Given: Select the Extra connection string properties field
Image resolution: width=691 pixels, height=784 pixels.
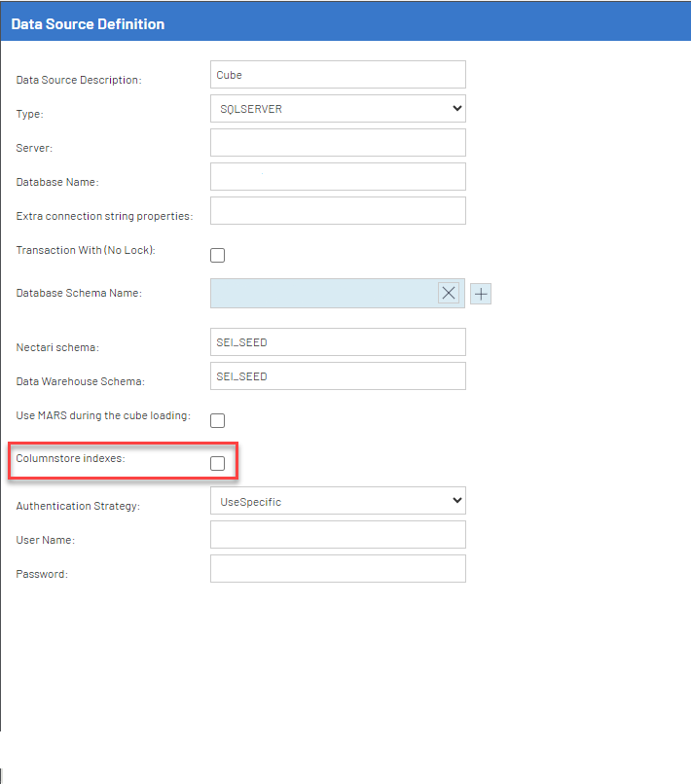Looking at the screenshot, I should pos(338,211).
